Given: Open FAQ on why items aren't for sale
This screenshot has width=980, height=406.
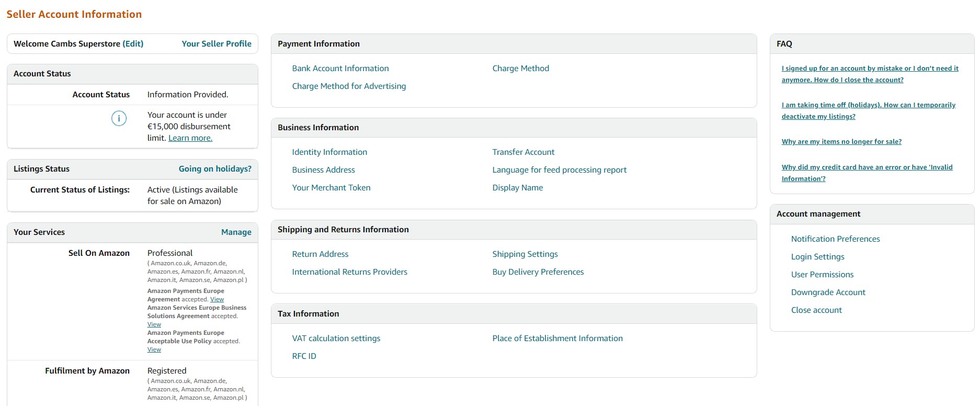Looking at the screenshot, I should pyautogui.click(x=841, y=142).
